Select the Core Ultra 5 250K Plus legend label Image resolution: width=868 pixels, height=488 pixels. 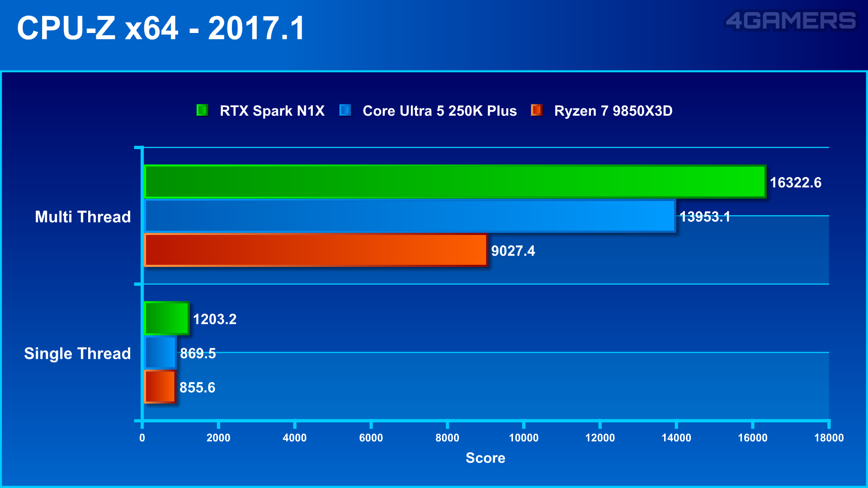point(439,111)
